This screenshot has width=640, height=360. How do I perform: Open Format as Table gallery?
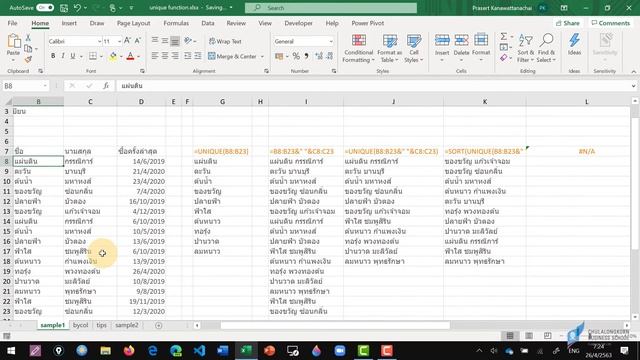[389, 48]
